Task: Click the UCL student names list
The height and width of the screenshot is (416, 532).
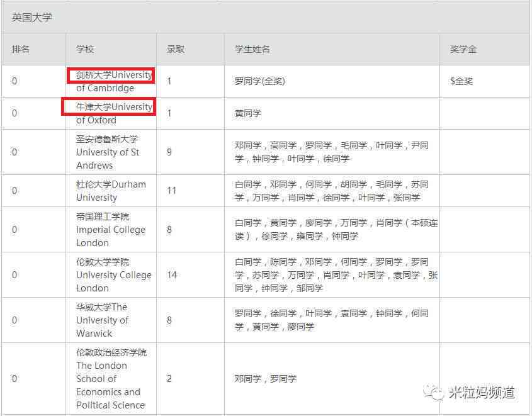Action: click(x=336, y=275)
